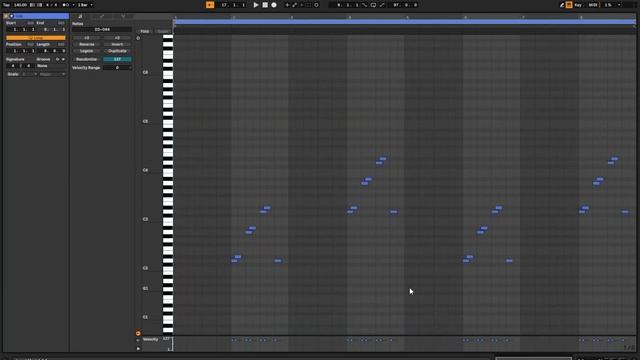Open the 1 Bar quantization dropdown
The width and height of the screenshot is (640, 360).
[85, 5]
